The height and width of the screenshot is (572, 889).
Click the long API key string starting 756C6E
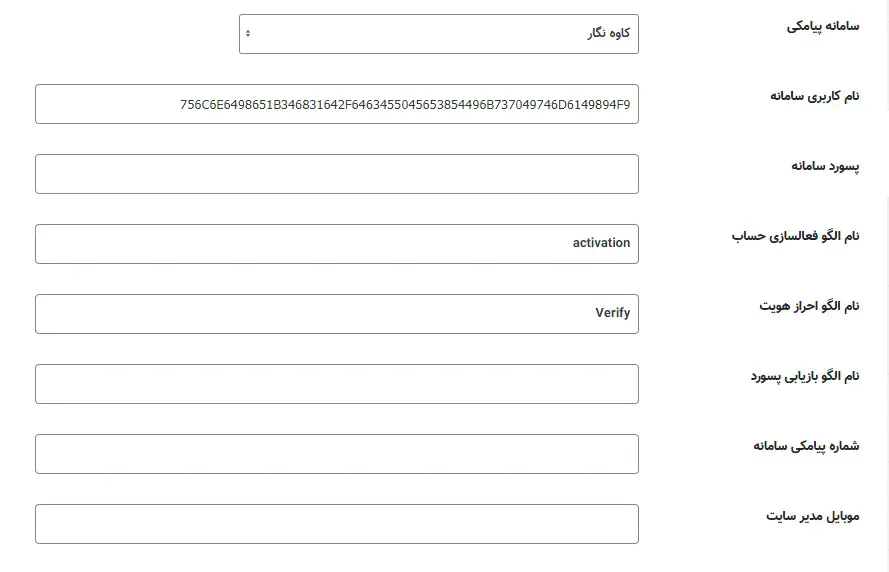[405, 104]
